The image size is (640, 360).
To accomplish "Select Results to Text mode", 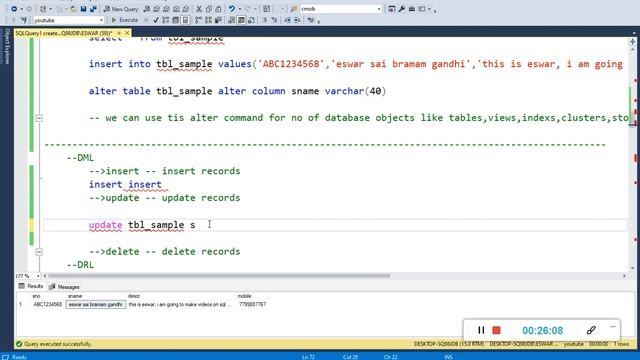I will pos(231,20).
